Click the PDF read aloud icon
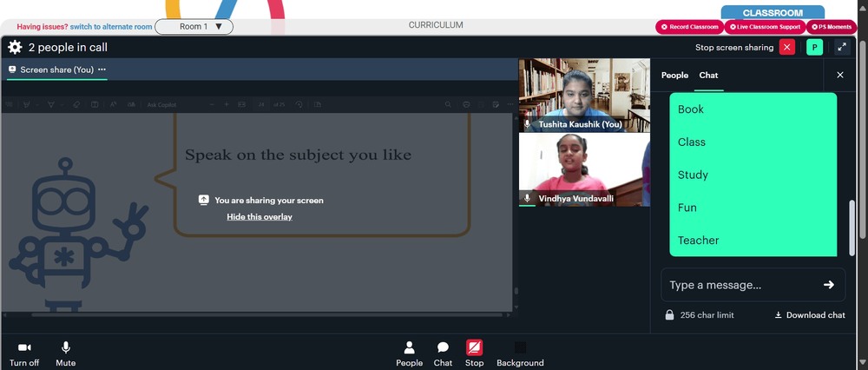868x370 pixels. pyautogui.click(x=113, y=104)
